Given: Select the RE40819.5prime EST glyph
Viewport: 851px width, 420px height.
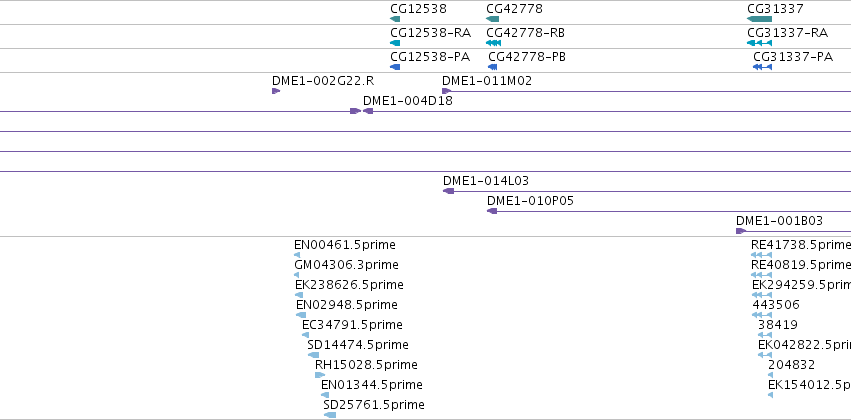Looking at the screenshot, I should coord(761,275).
